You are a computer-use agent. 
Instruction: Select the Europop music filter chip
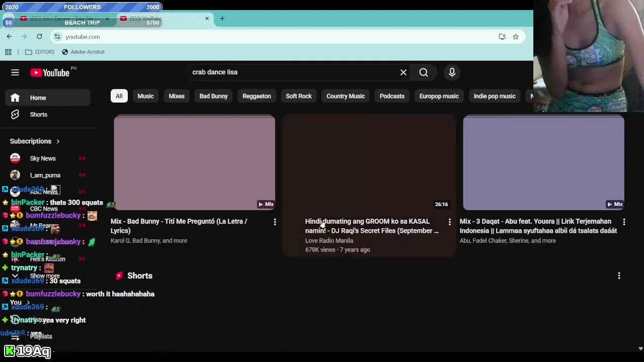[x=439, y=96]
